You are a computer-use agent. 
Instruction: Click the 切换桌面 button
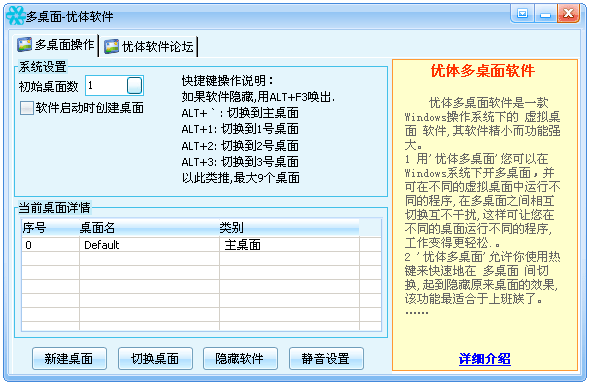155,358
